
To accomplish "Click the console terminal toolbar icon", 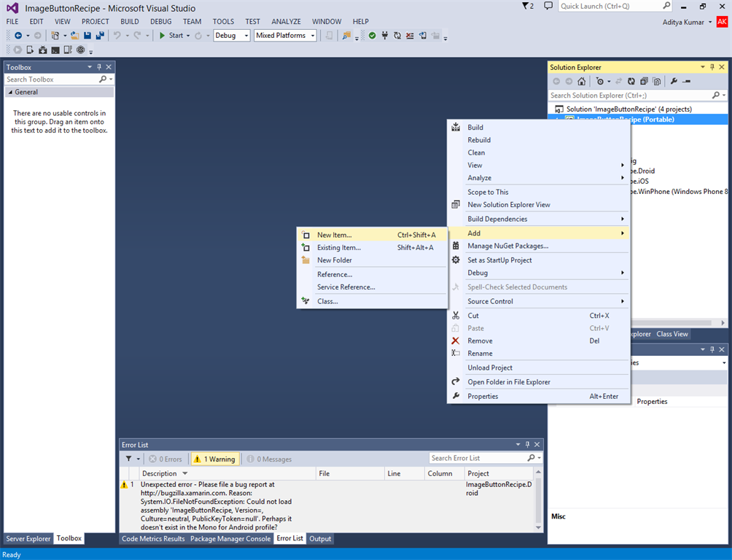I will coord(55,50).
